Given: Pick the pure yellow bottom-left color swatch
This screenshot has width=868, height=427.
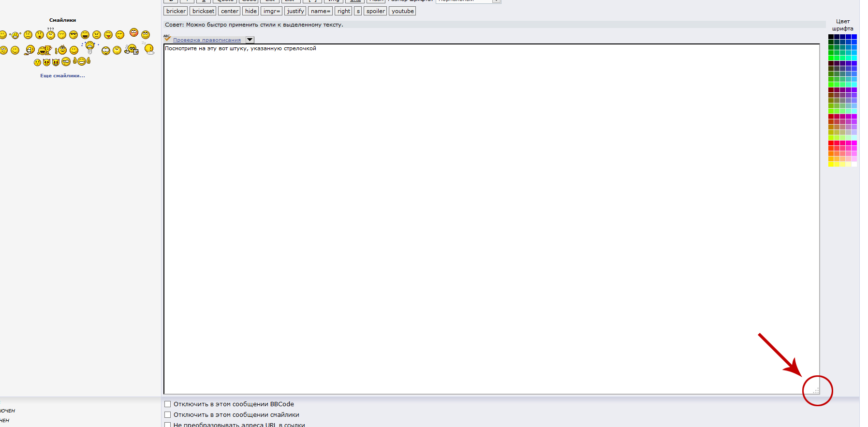Looking at the screenshot, I should point(831,164).
